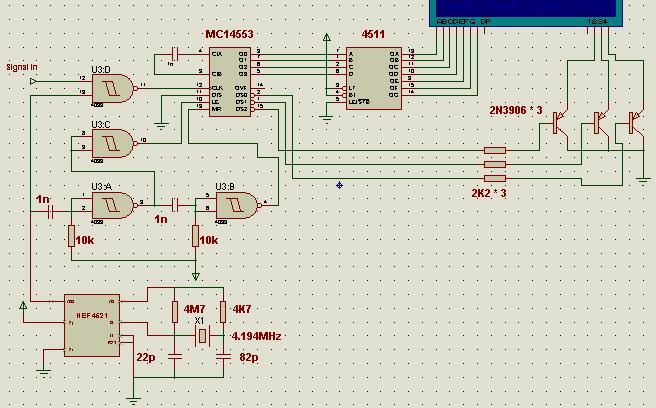
Task: Select the U3:D Schmitt NAND gate symbol
Action: (113, 89)
